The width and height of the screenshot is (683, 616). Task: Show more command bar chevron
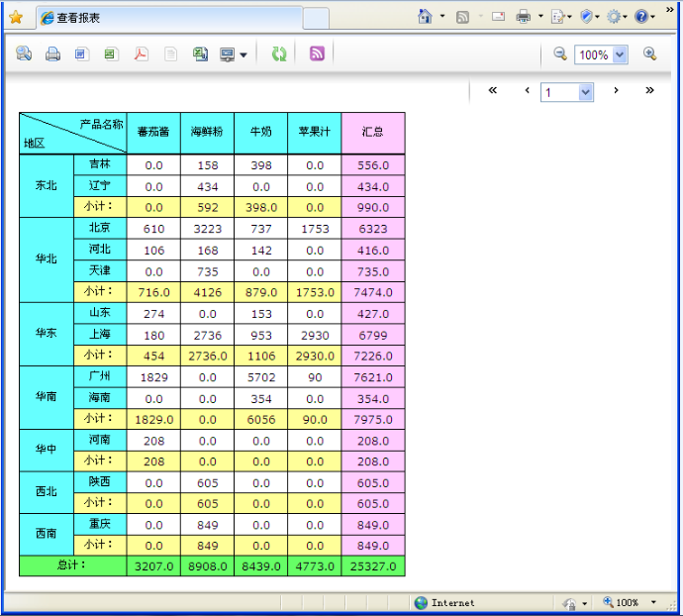pyautogui.click(x=669, y=9)
